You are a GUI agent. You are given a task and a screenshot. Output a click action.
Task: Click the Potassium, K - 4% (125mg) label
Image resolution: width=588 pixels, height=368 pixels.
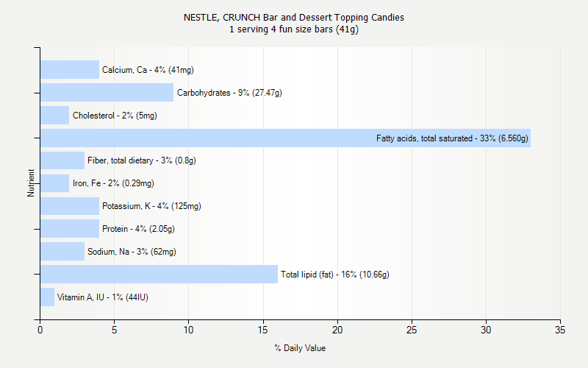click(151, 206)
